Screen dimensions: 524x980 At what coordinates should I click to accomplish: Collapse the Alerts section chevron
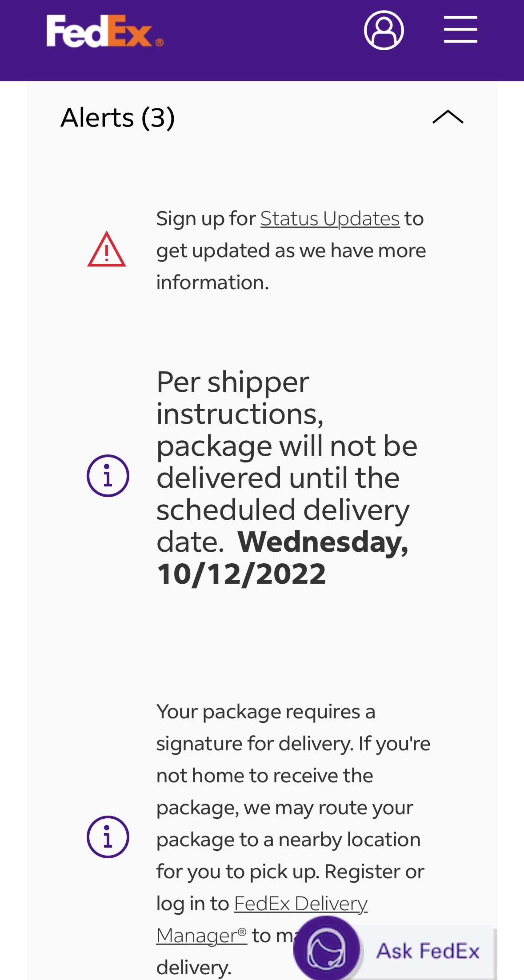(x=448, y=117)
